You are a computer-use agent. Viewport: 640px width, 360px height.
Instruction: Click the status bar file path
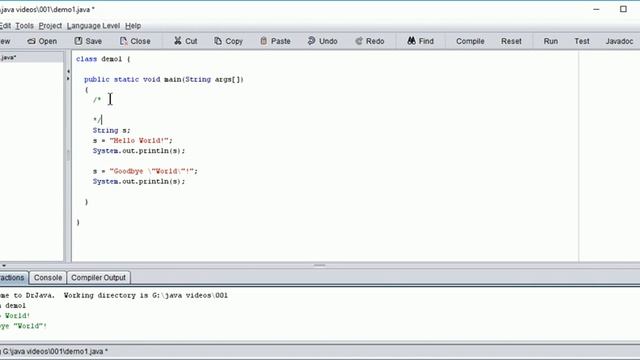pyautogui.click(x=55, y=351)
